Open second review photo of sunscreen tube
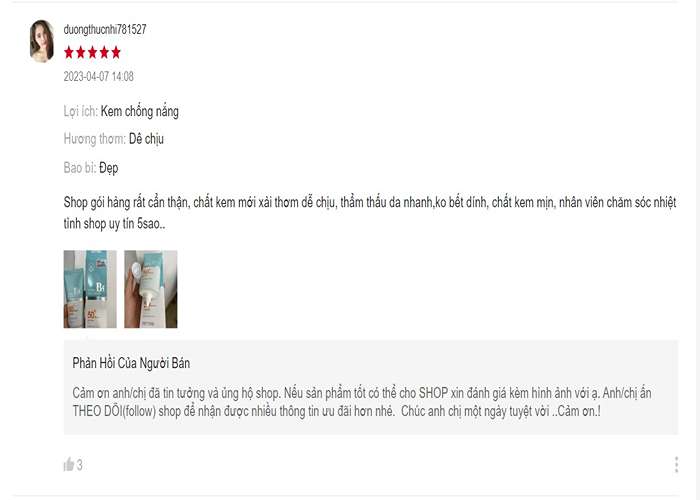 151,289
